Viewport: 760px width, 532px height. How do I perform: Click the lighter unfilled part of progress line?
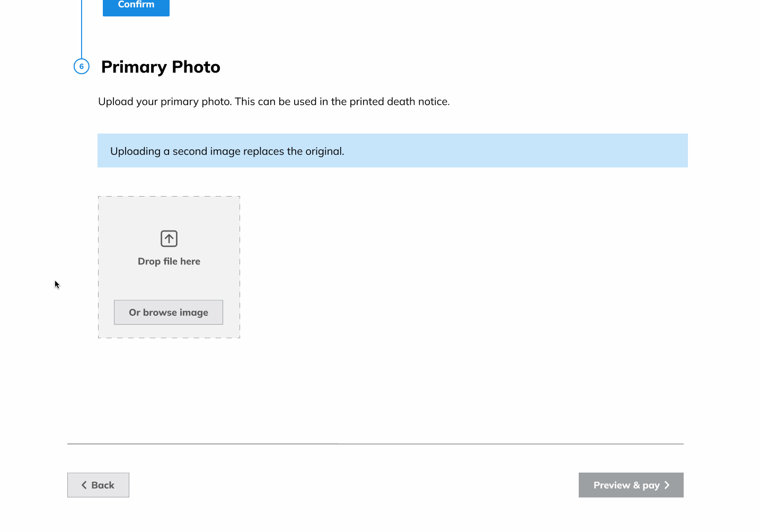[x=509, y=444]
